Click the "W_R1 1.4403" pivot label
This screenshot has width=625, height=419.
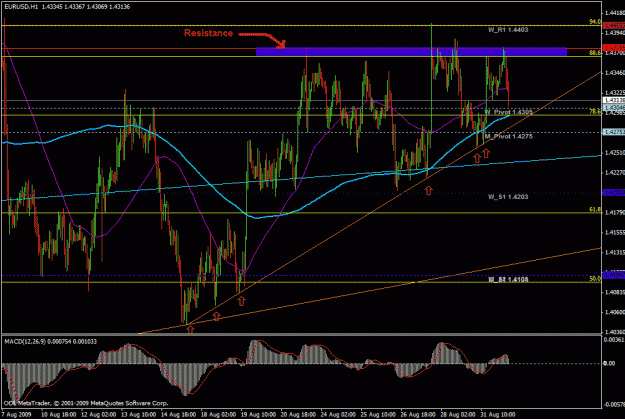pyautogui.click(x=508, y=30)
